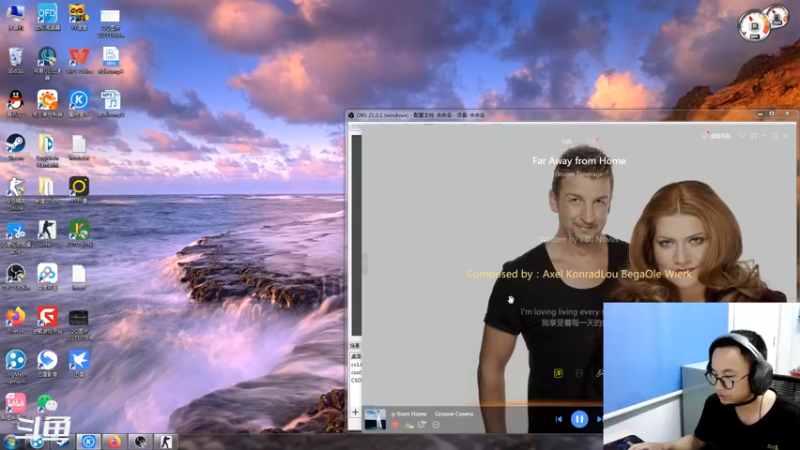Open the green K app desktop icon

(x=79, y=233)
